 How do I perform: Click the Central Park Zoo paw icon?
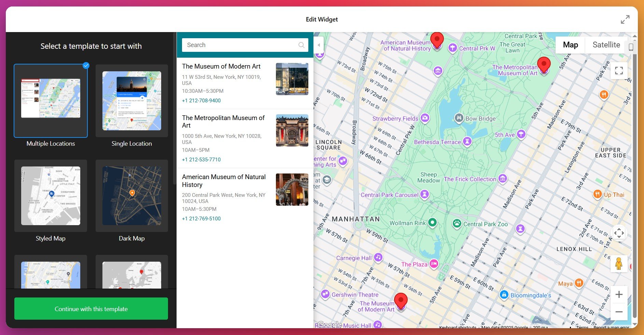(x=457, y=223)
